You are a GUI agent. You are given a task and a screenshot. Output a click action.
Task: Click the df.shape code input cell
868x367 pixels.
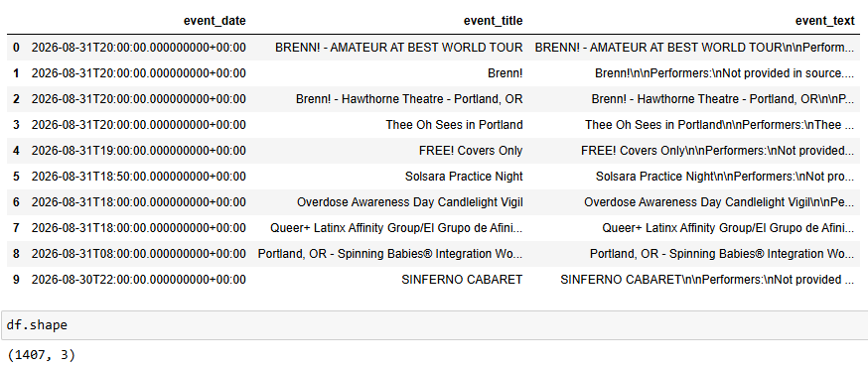434,325
